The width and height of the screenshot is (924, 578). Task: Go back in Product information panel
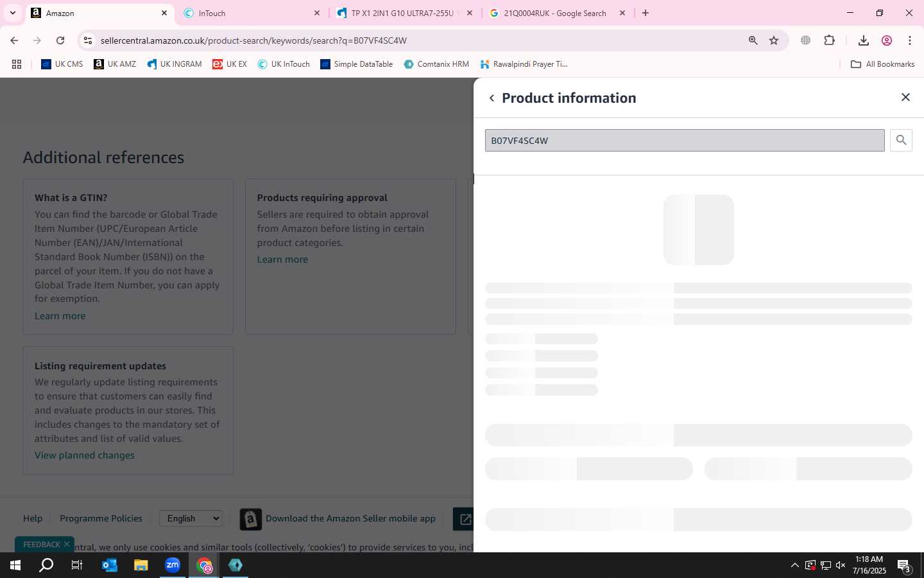[x=492, y=98]
